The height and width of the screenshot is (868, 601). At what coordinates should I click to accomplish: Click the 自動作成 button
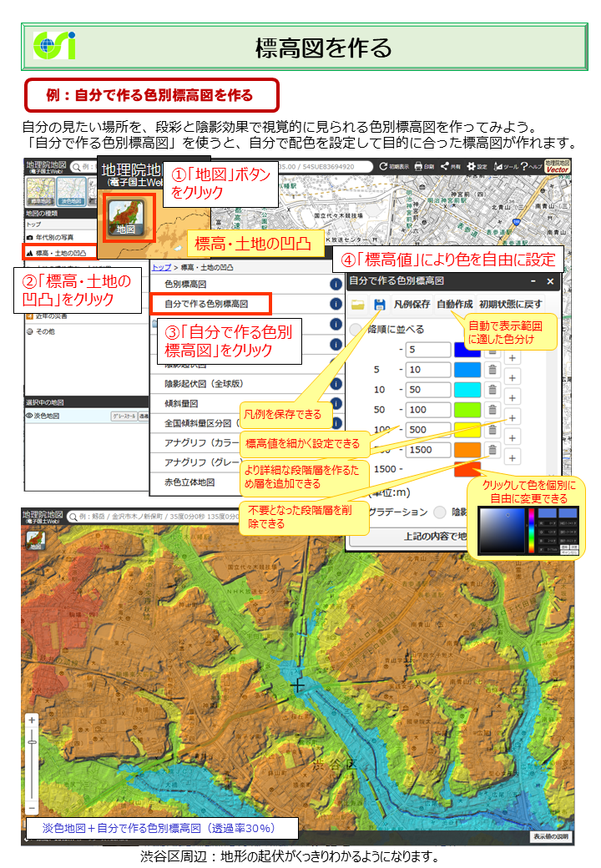[454, 304]
